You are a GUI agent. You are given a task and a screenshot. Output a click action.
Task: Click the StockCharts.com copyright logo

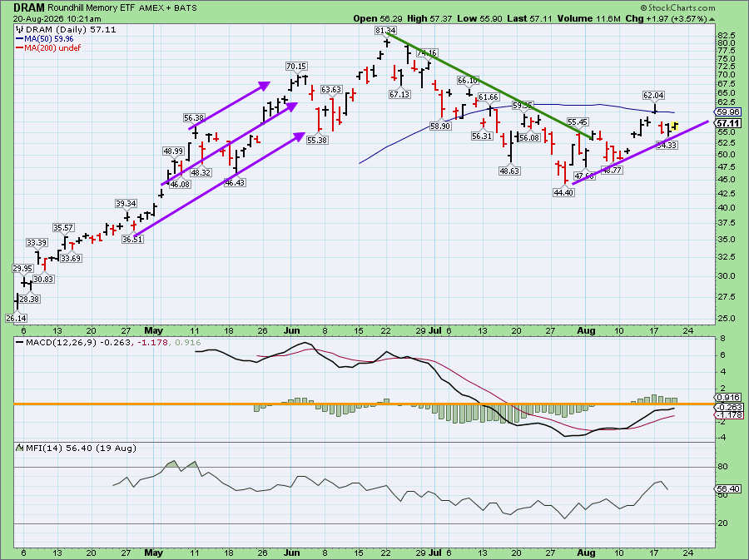677,7
